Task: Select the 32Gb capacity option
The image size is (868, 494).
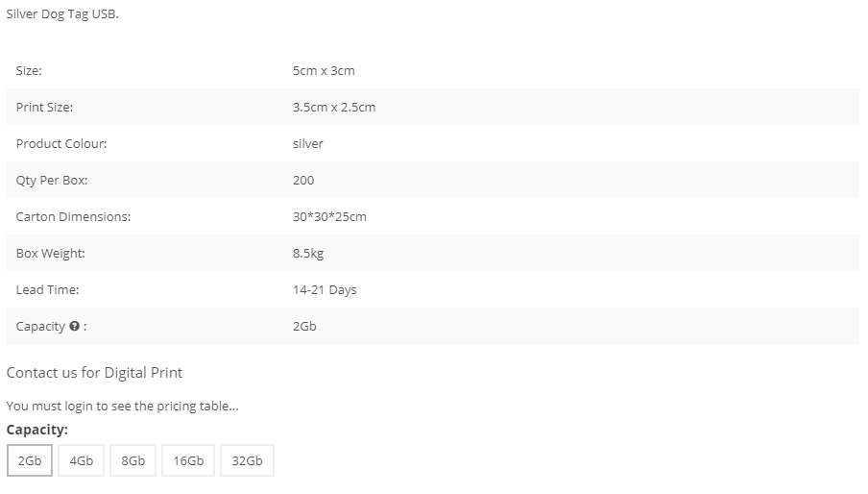Action: [247, 460]
